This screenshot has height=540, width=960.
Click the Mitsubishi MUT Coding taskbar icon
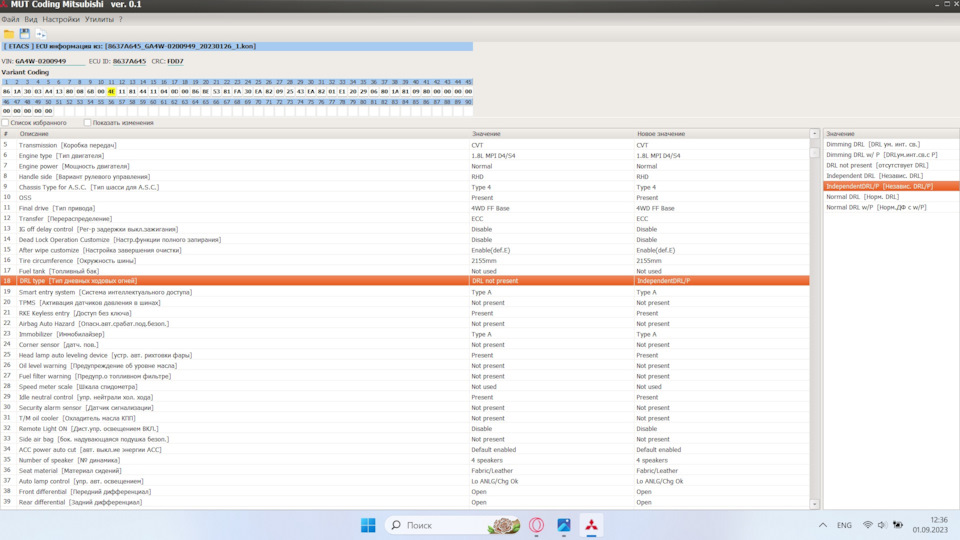591,525
